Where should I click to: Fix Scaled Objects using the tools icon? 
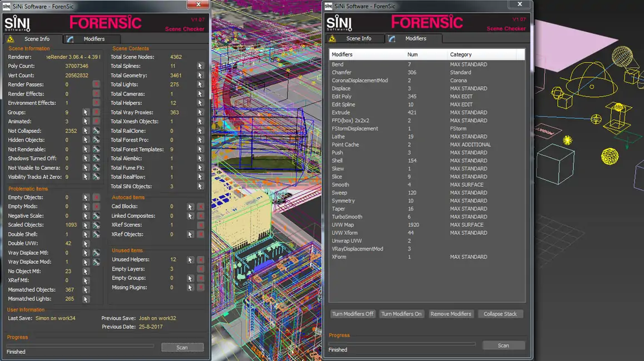point(96,225)
